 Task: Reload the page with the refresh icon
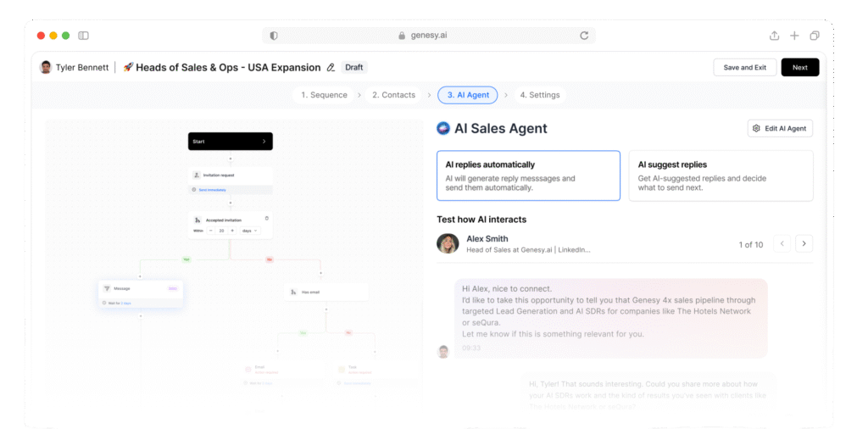click(x=584, y=36)
